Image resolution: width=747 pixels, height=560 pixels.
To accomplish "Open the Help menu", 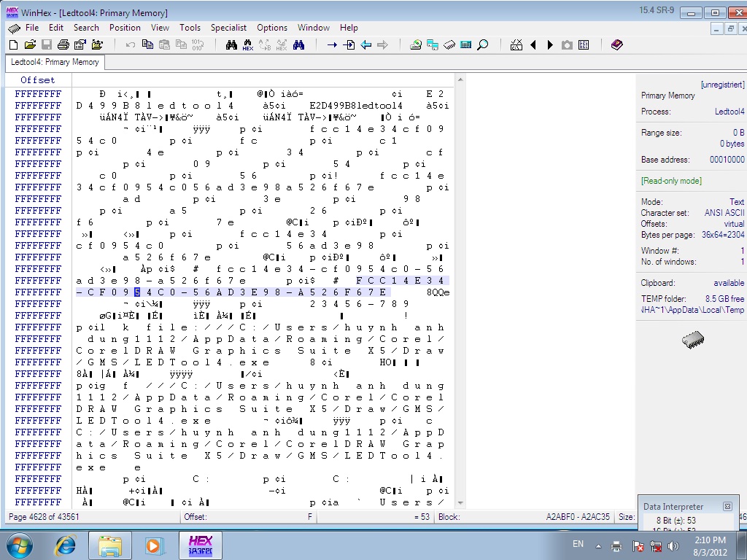I will tap(349, 28).
